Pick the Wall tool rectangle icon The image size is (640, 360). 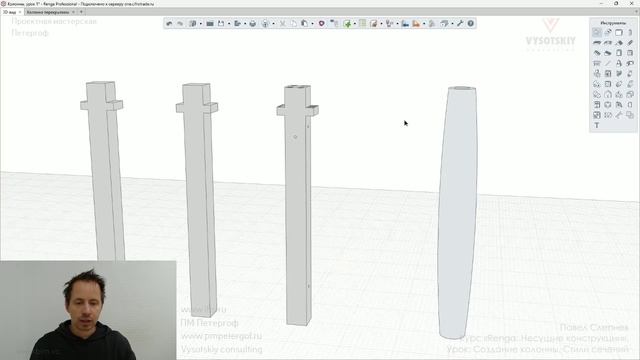[x=619, y=32]
